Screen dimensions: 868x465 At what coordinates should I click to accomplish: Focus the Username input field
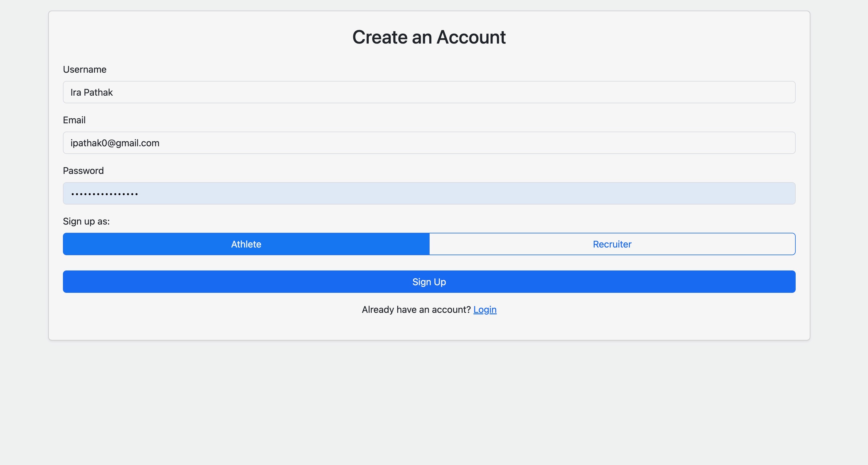(x=429, y=92)
